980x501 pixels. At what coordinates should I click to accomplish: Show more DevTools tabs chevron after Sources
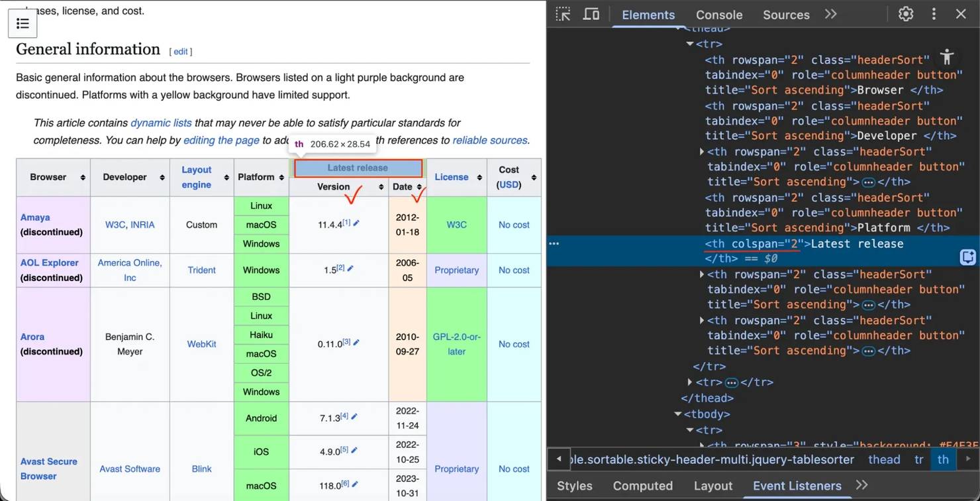tap(830, 14)
